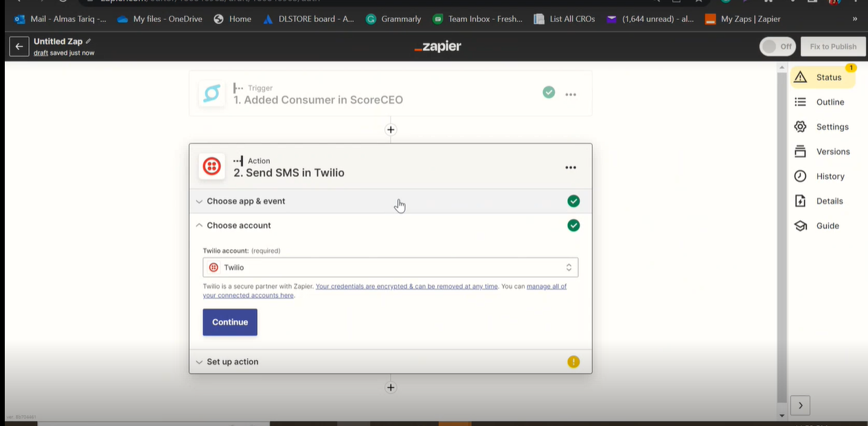Click scrollbar up arrow

781,67
